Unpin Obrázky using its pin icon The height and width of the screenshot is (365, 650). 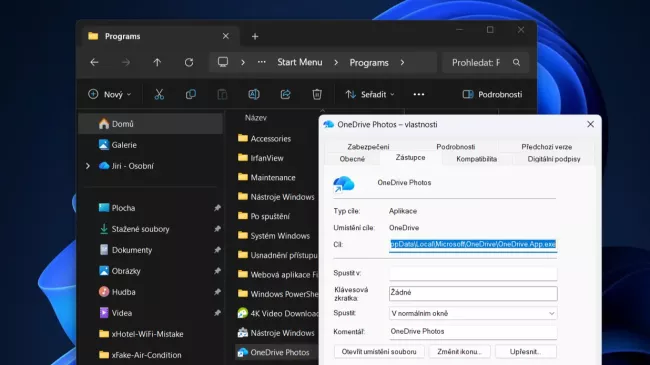pos(217,271)
